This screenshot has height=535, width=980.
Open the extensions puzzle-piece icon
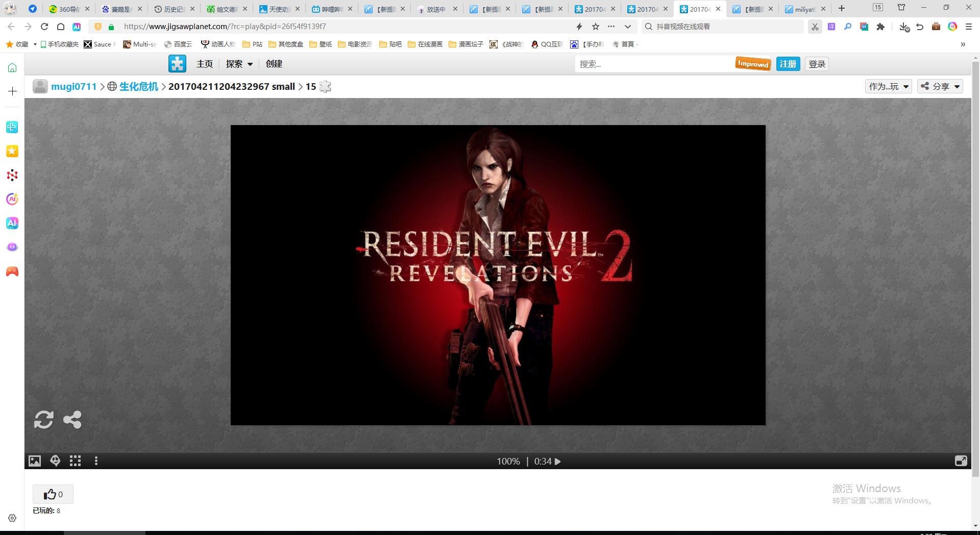pyautogui.click(x=880, y=27)
